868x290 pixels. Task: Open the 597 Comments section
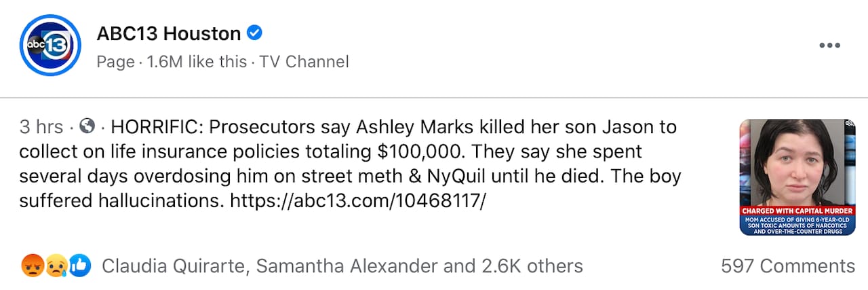coord(787,266)
